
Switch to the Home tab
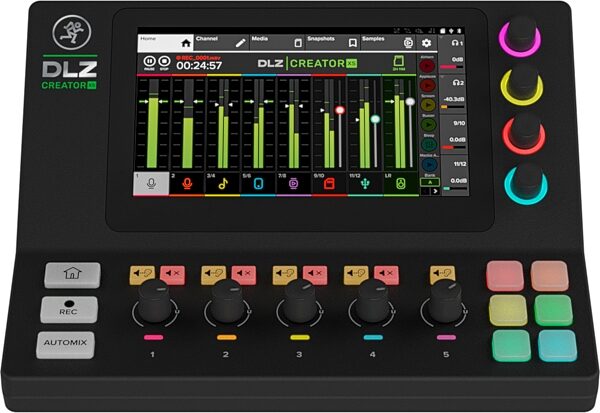click(166, 42)
